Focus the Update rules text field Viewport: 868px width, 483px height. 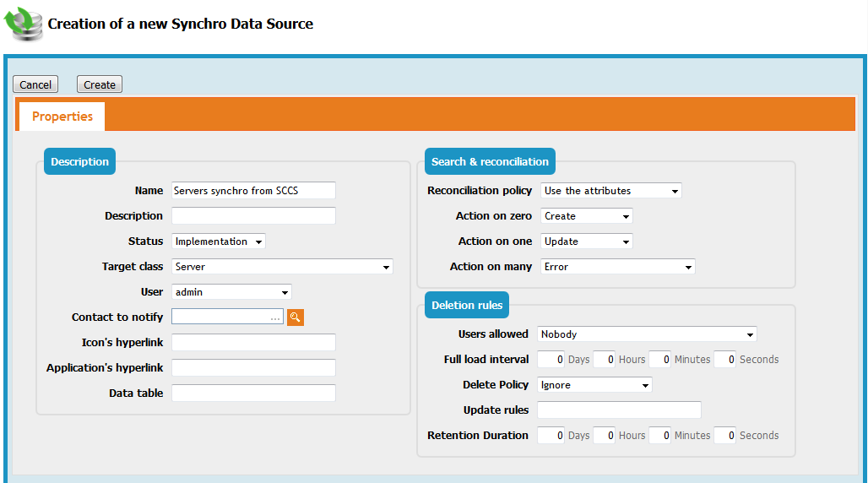tap(619, 410)
